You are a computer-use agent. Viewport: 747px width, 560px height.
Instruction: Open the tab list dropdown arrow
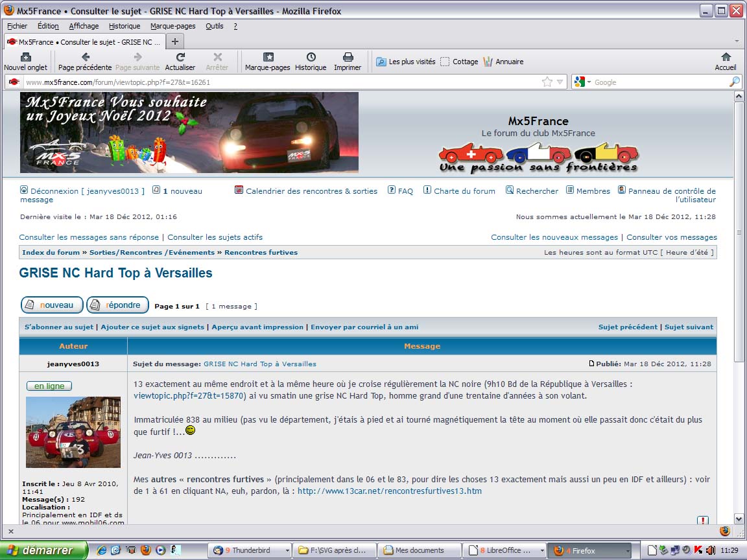pos(737,41)
